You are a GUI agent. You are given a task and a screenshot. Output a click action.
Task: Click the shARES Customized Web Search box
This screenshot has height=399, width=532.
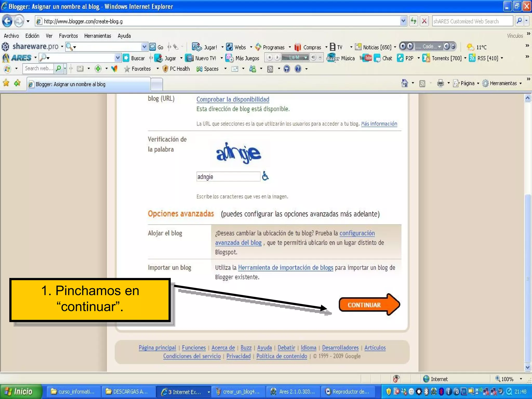pos(472,21)
